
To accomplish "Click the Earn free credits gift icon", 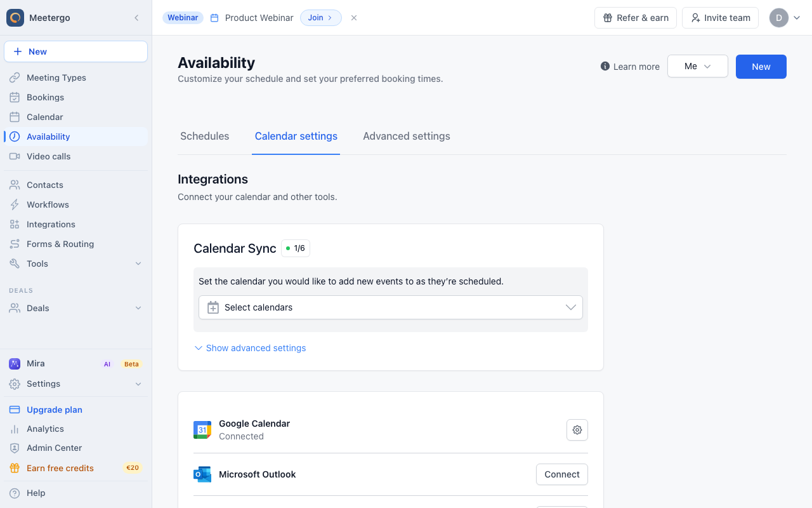I will pos(15,468).
